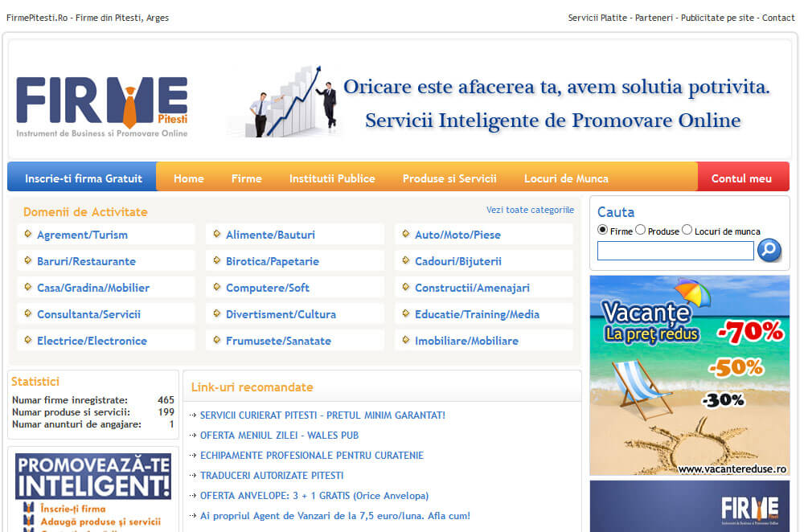804x532 pixels.
Task: Open the Vacante la pret redus ad
Action: coord(690,375)
